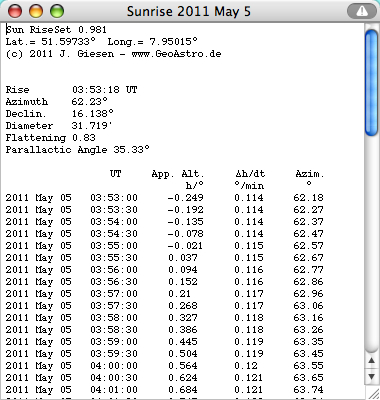380x400 pixels.
Task: Click the altitude value 0.21
Action: click(x=180, y=294)
